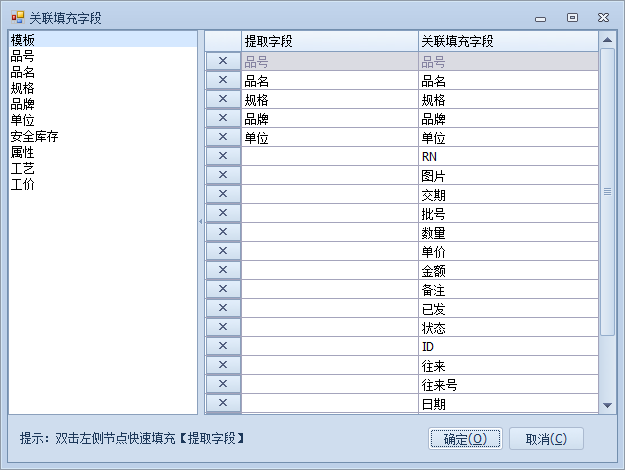Click the X button for the RN row
625x470 pixels.
223,156
